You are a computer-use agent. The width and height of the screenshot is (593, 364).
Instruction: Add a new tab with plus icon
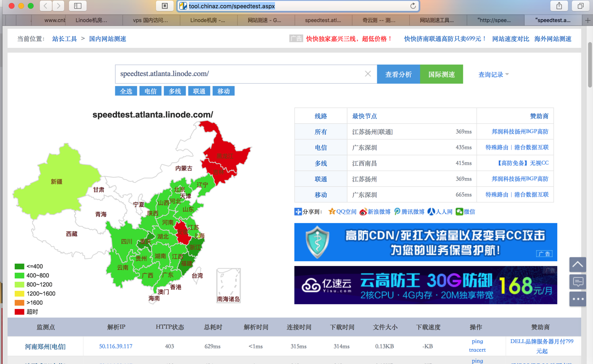point(588,20)
